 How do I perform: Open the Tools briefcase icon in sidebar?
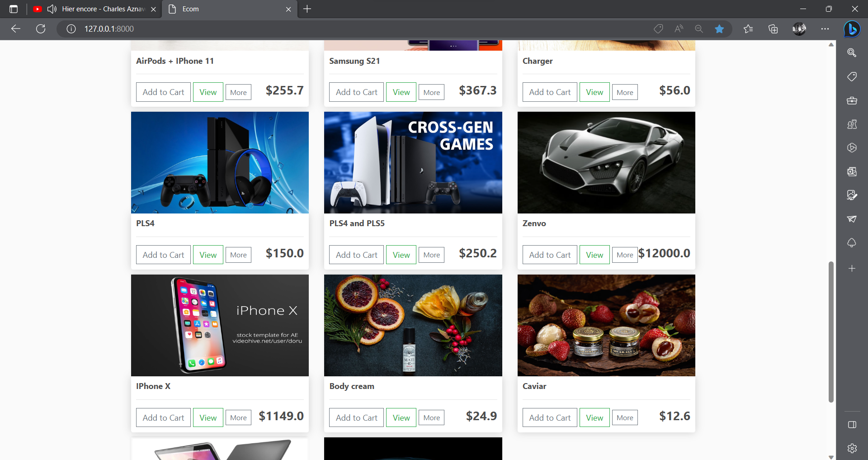tap(852, 100)
